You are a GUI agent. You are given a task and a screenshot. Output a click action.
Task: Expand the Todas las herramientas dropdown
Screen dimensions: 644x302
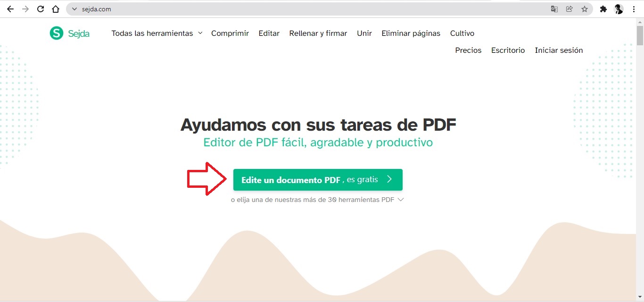156,33
